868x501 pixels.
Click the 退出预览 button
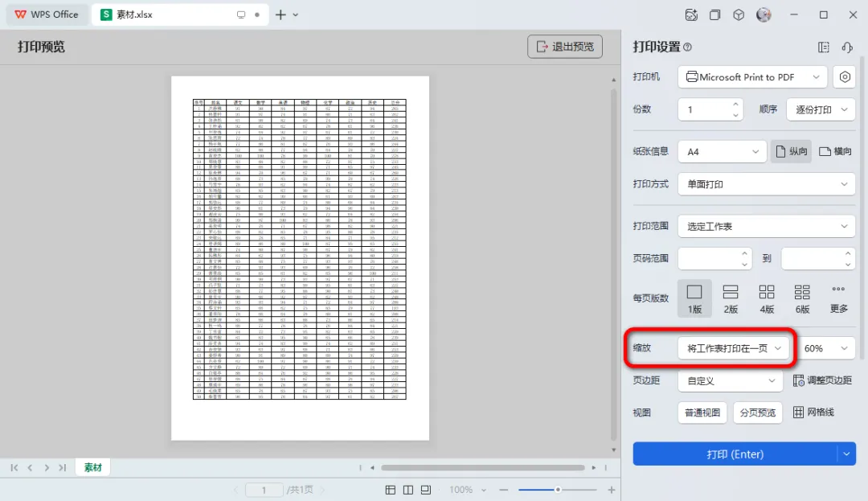(x=565, y=47)
